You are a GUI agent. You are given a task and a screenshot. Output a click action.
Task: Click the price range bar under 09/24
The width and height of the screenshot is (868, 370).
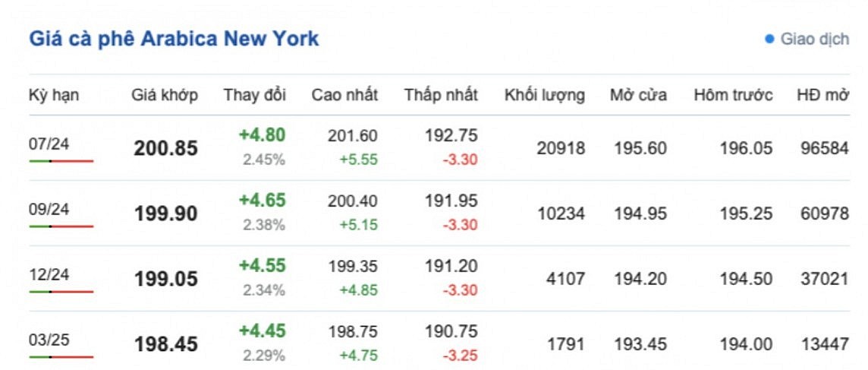pyautogui.click(x=61, y=226)
